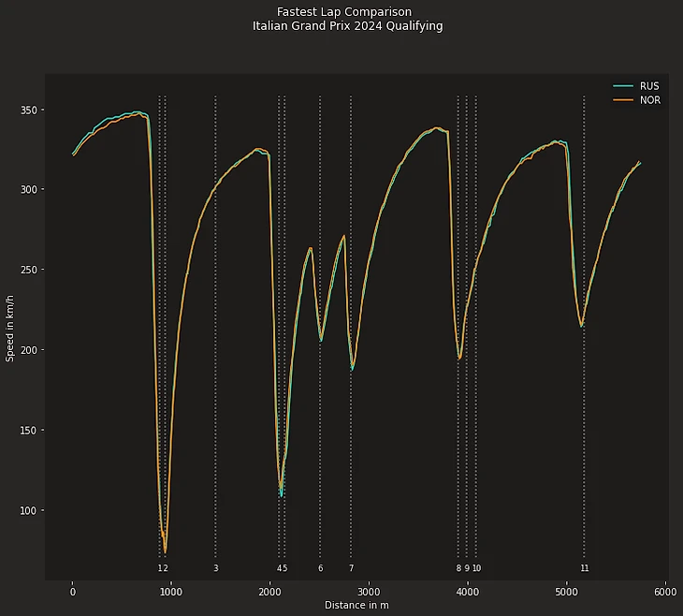
Task: Click the 'Speed in km/h' axis label
Action: pyautogui.click(x=9, y=329)
